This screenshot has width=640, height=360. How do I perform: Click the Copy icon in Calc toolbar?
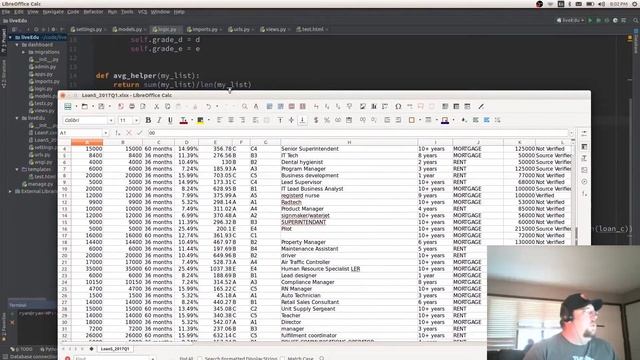click(167, 107)
